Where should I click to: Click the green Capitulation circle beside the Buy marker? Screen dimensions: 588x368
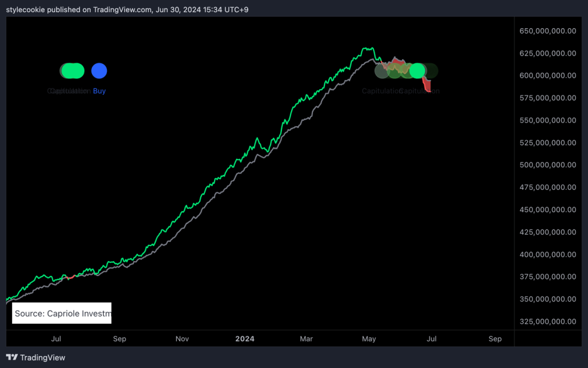(x=73, y=71)
